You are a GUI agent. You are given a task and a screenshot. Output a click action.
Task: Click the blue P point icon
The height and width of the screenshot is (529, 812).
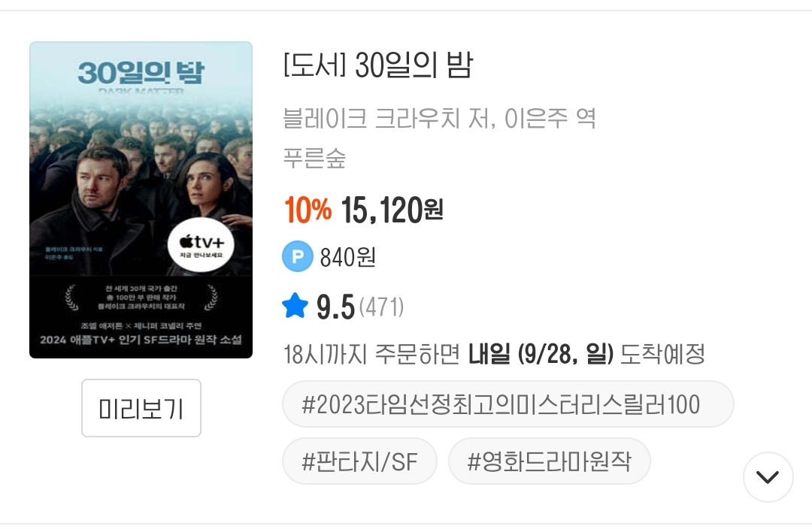tap(297, 257)
